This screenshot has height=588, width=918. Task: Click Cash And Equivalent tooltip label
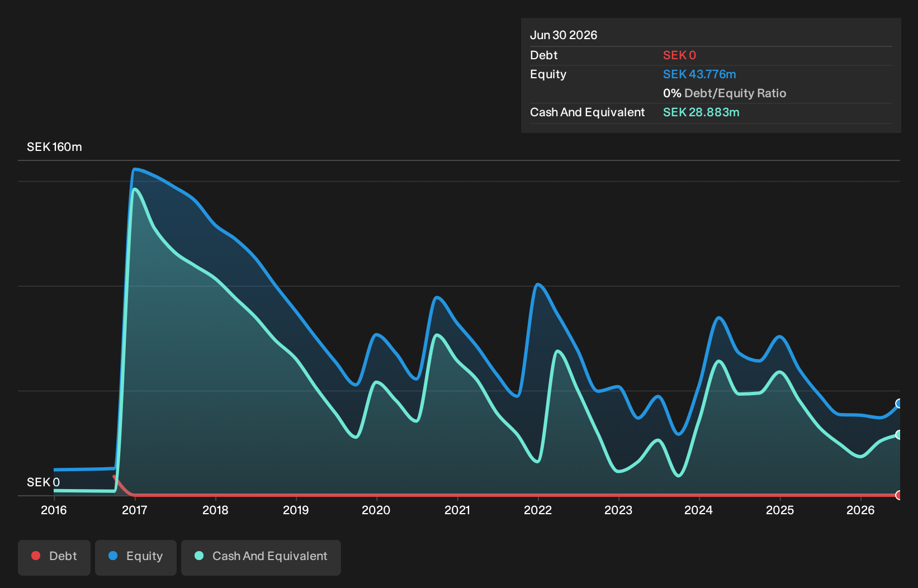click(587, 112)
